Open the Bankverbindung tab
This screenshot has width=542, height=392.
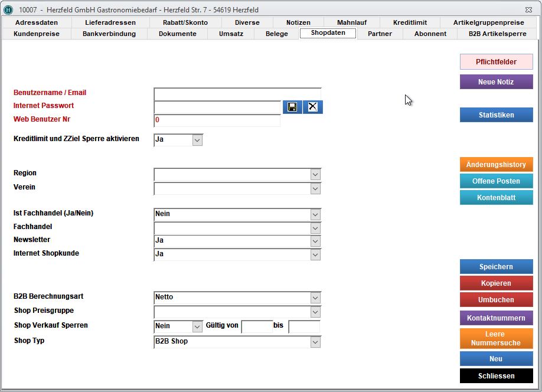(x=109, y=34)
